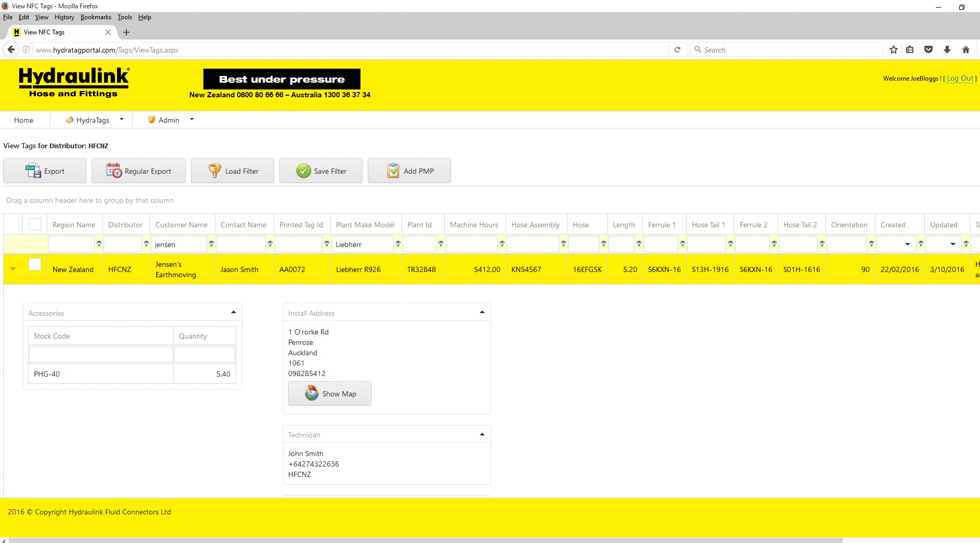Viewport: 980px width, 543px height.
Task: Click the Regular Export button
Action: tap(138, 171)
